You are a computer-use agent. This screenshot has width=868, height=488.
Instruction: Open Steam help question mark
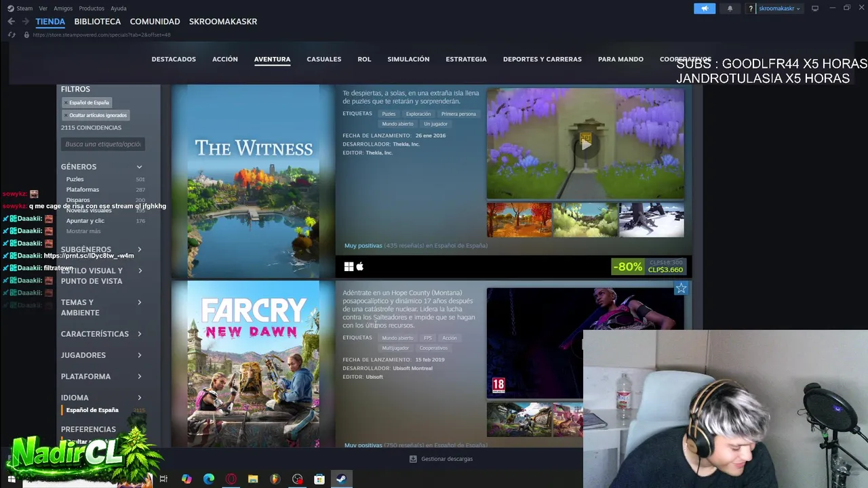click(751, 8)
